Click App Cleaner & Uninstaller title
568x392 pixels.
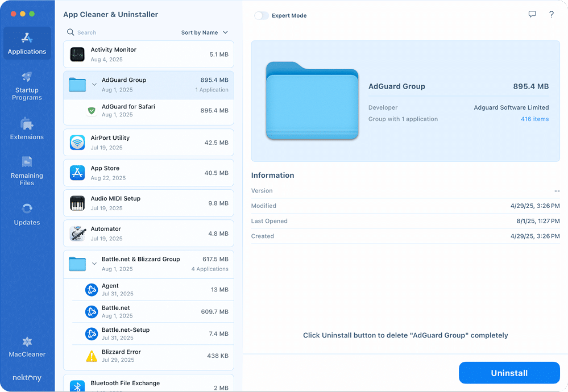pos(110,14)
